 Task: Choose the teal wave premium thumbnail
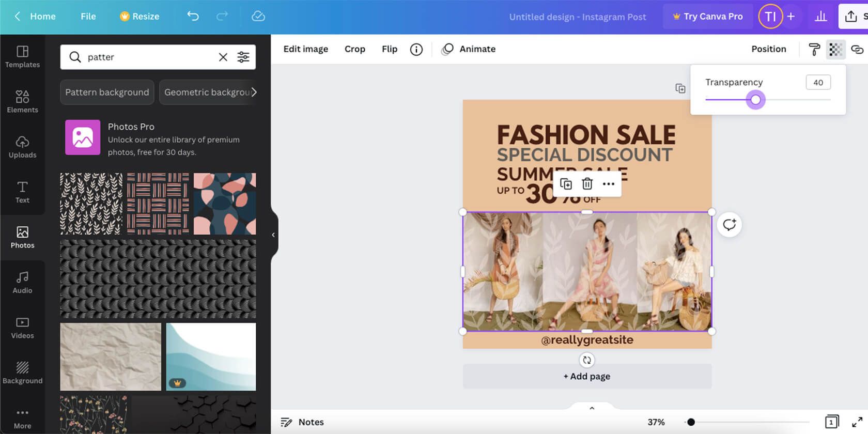tap(211, 357)
